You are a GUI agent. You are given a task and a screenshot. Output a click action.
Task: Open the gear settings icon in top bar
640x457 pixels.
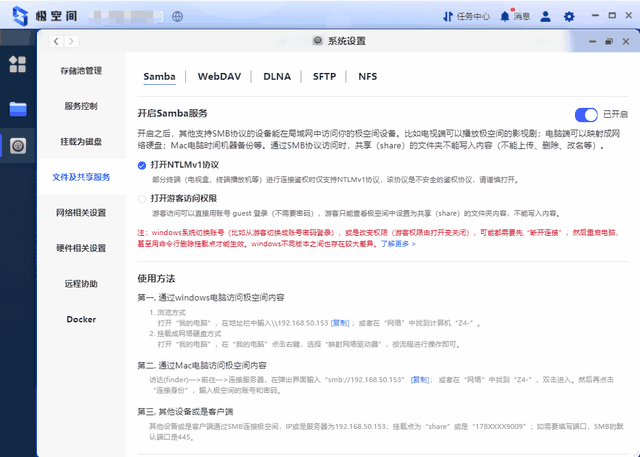click(x=569, y=16)
